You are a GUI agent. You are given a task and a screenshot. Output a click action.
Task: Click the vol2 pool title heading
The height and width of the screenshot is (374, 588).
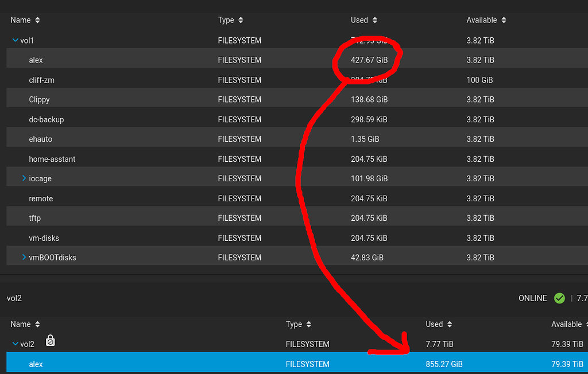pyautogui.click(x=14, y=298)
